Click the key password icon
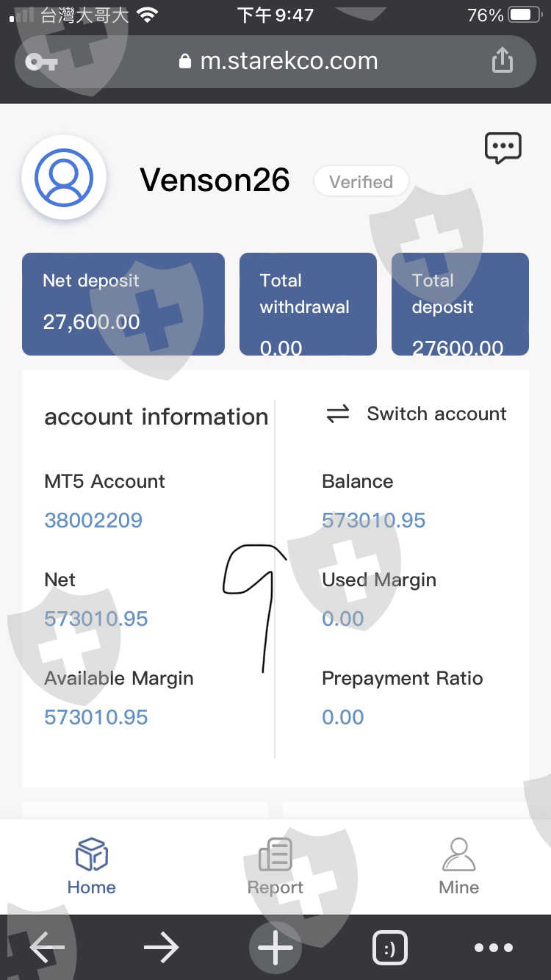The width and height of the screenshot is (551, 980). (41, 62)
